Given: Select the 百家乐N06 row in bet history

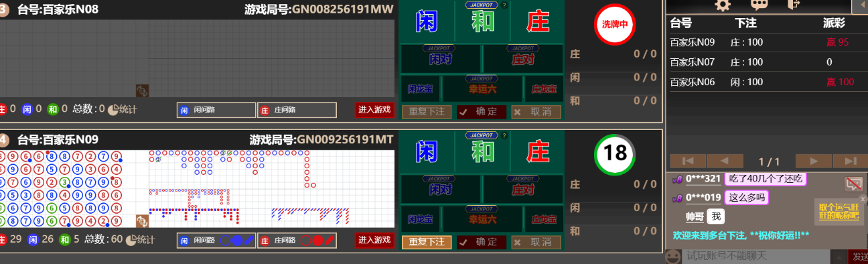Looking at the screenshot, I should click(768, 82).
